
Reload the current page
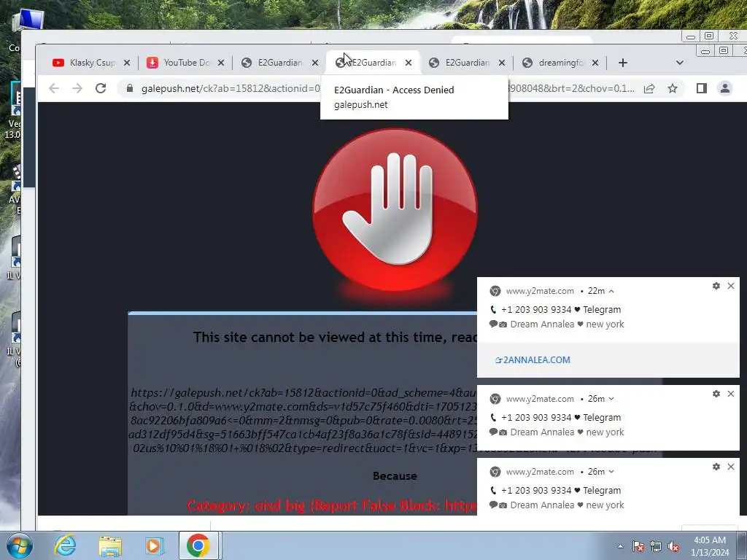[x=101, y=88]
